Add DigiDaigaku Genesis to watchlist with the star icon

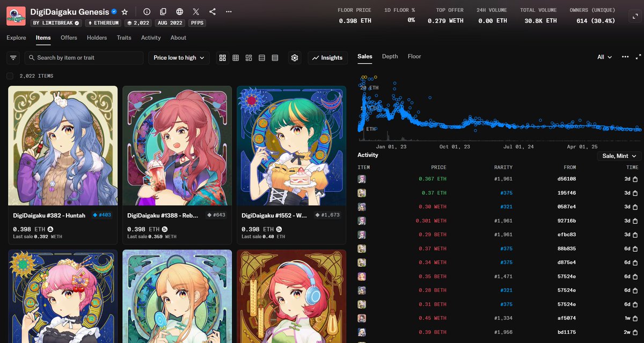point(125,11)
